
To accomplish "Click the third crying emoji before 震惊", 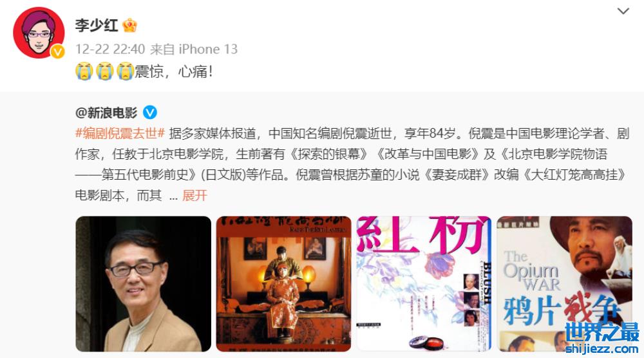I will click(125, 71).
